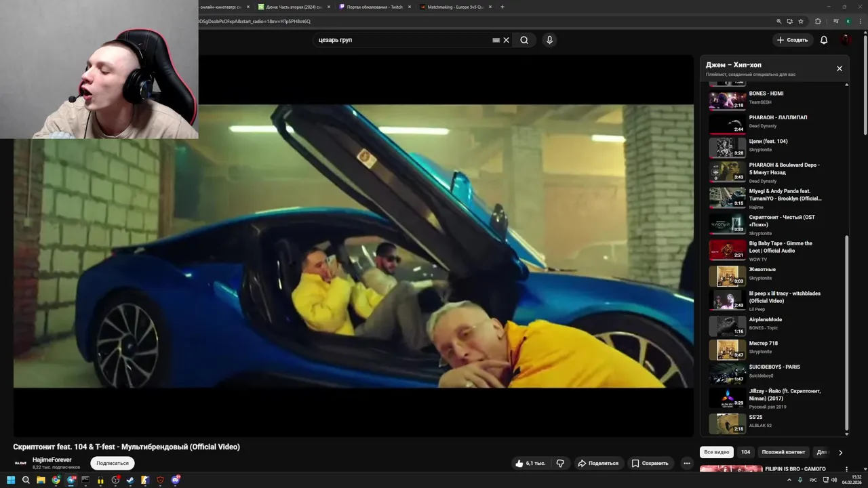Viewport: 868px width, 488px height.
Task: Open YouTube notifications bell
Action: tap(824, 40)
